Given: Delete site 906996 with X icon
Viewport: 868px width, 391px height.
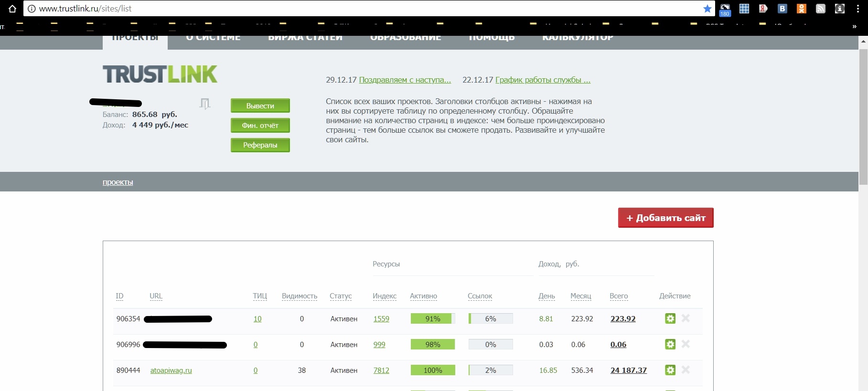Looking at the screenshot, I should click(x=686, y=344).
